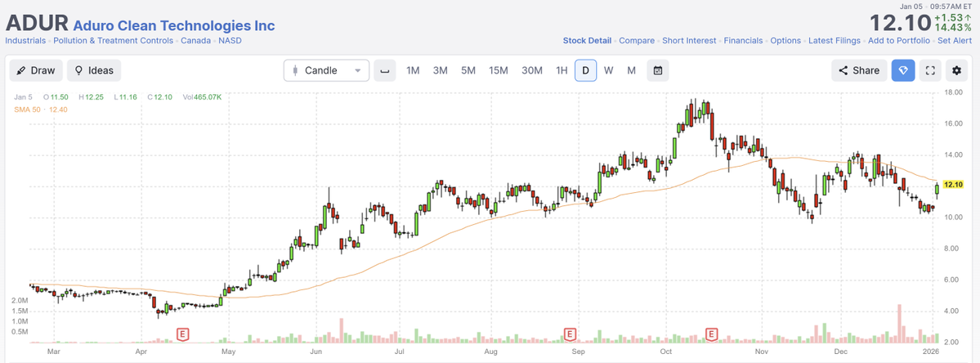980x363 pixels.
Task: Open chart settings gear icon
Action: [x=956, y=70]
